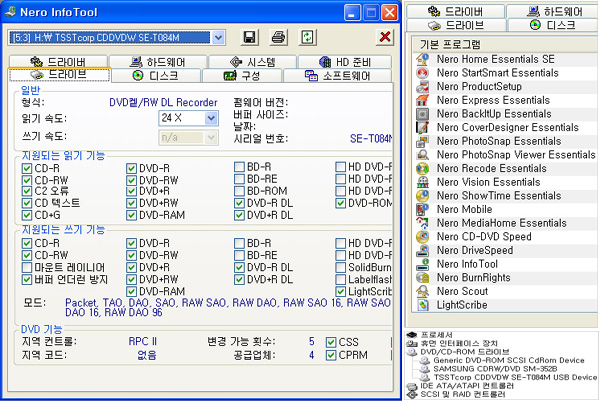Image resolution: width=600 pixels, height=403 pixels.
Task: Open the read speed 24 X dropdown
Action: (x=211, y=118)
